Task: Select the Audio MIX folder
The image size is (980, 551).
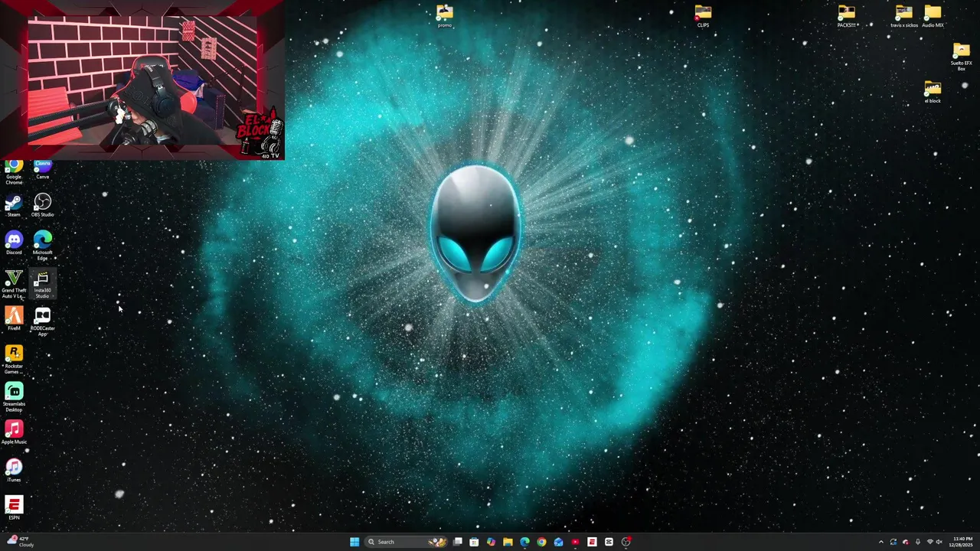Action: tap(933, 16)
